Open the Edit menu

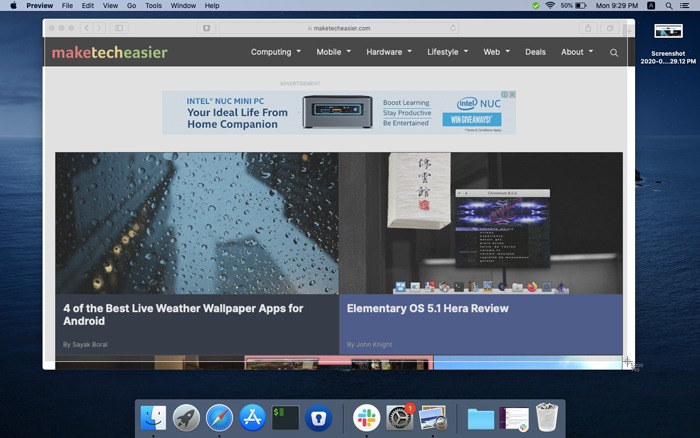pos(88,5)
